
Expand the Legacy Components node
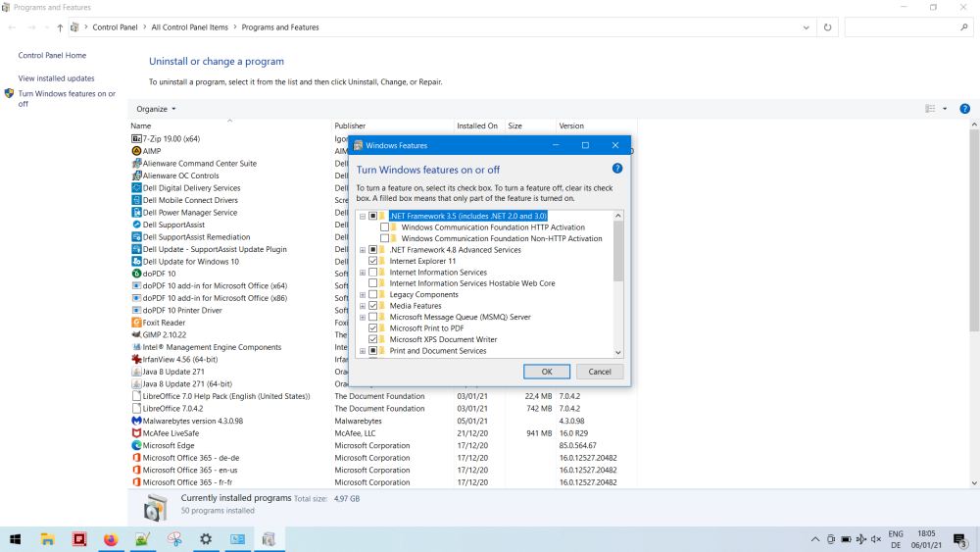coord(363,294)
